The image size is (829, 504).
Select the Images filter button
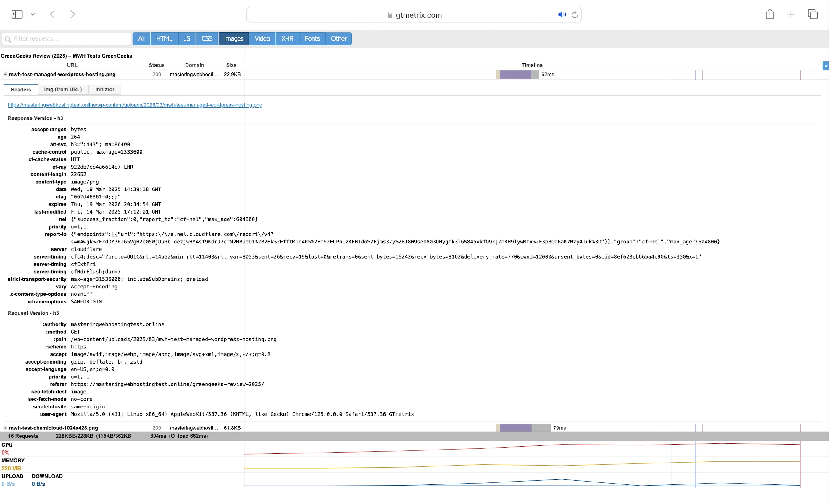pyautogui.click(x=233, y=39)
